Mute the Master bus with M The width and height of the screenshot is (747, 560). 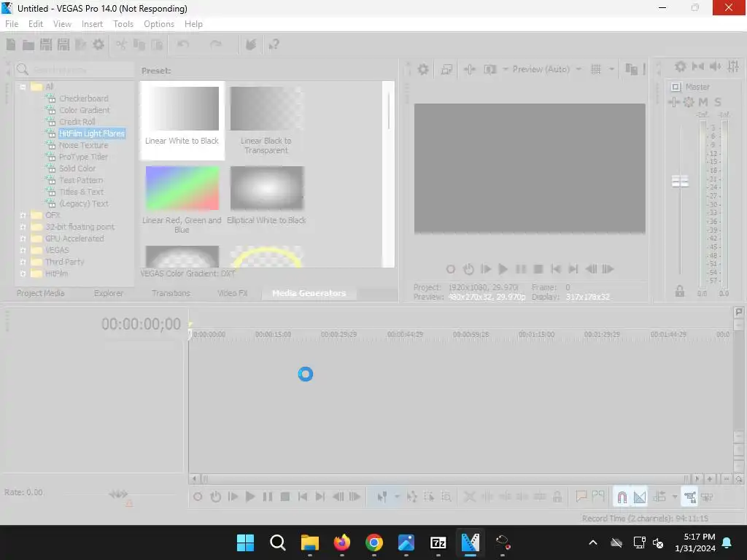tap(703, 102)
